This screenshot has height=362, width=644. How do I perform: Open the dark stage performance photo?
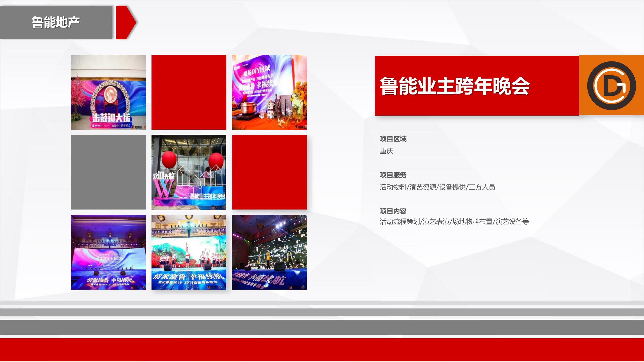click(269, 252)
